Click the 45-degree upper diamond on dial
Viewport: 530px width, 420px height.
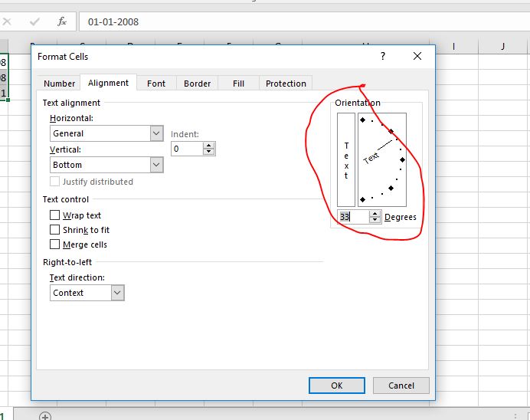pyautogui.click(x=391, y=131)
